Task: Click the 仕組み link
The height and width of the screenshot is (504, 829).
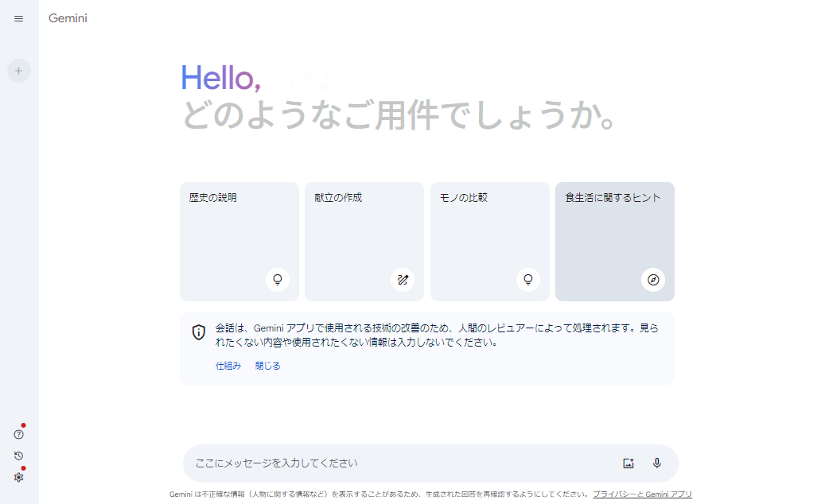Action: [x=228, y=366]
